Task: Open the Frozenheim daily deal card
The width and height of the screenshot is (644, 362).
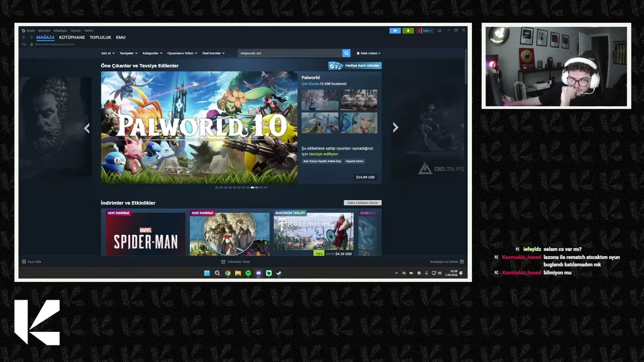Action: click(313, 232)
